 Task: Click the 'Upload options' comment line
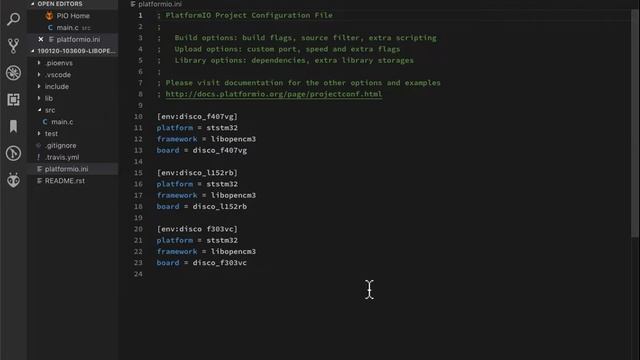click(287, 49)
